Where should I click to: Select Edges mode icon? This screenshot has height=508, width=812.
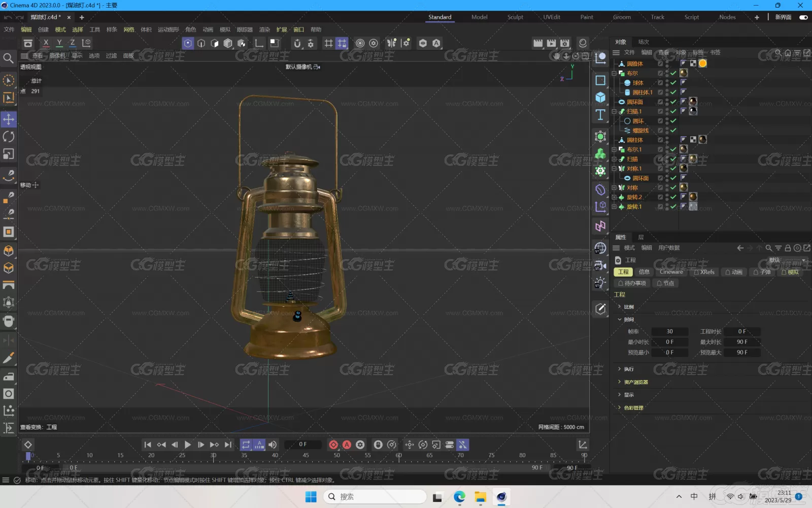[x=201, y=43]
